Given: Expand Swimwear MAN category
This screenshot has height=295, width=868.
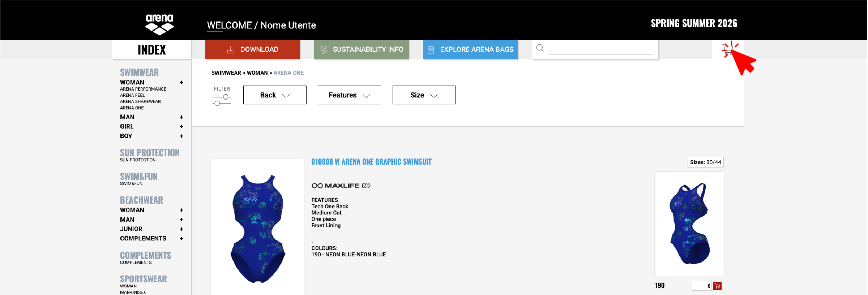Looking at the screenshot, I should [x=181, y=117].
